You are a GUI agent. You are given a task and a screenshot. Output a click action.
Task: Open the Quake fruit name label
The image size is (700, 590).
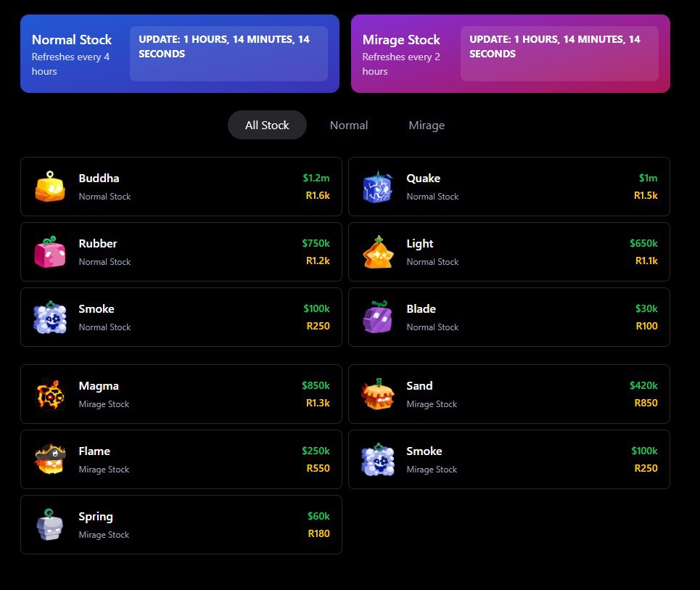click(x=423, y=179)
